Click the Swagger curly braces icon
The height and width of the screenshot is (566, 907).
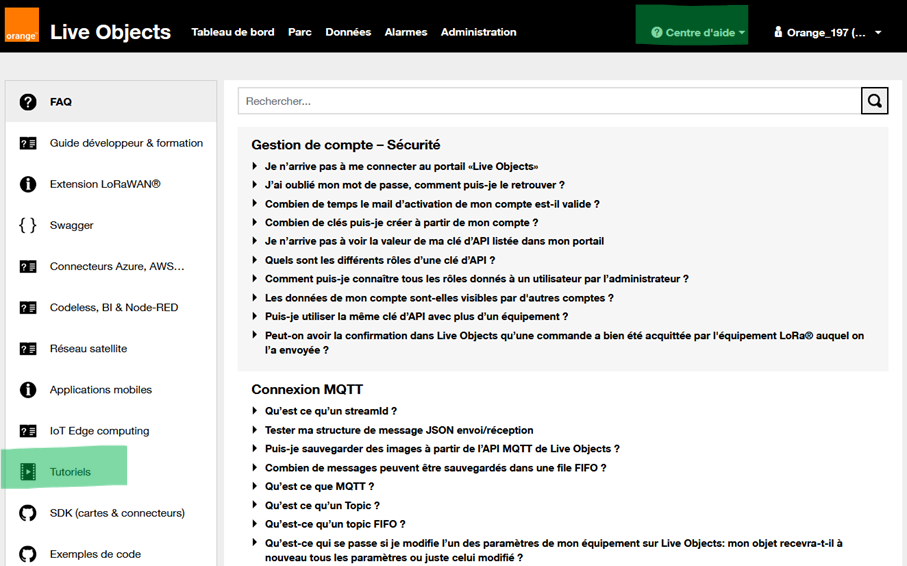coord(28,225)
